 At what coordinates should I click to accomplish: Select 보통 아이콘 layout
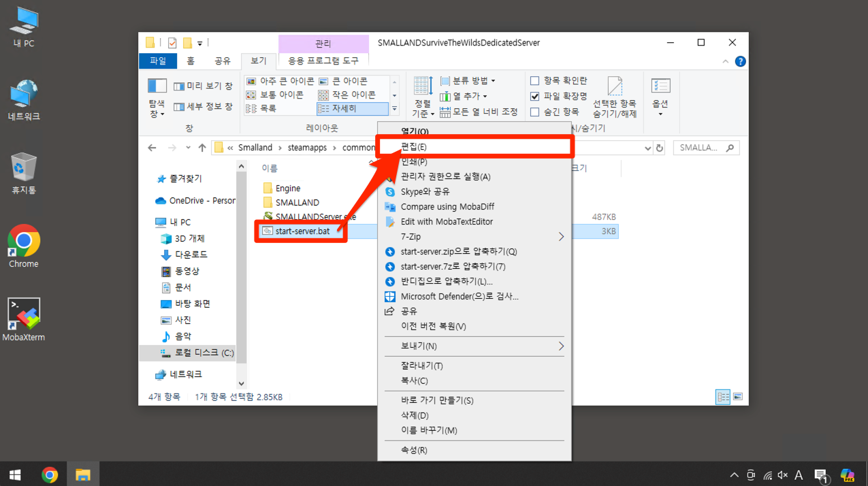click(x=275, y=95)
